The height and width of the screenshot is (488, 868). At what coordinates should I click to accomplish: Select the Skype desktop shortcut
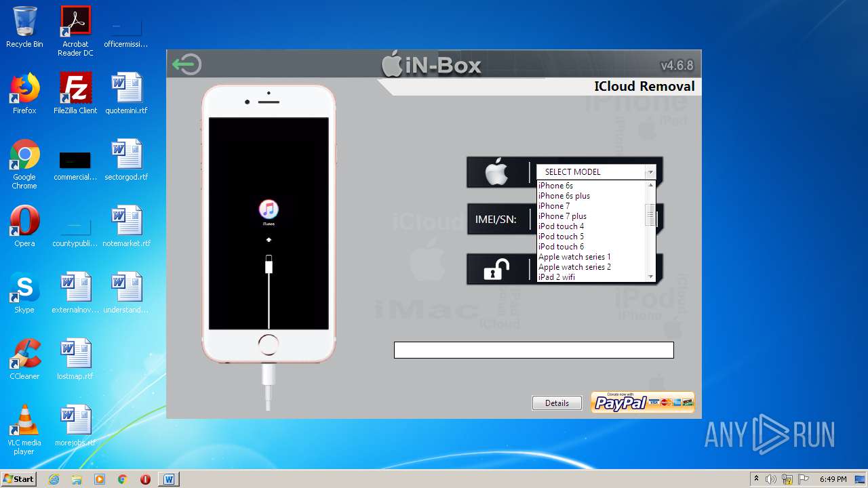click(x=24, y=293)
